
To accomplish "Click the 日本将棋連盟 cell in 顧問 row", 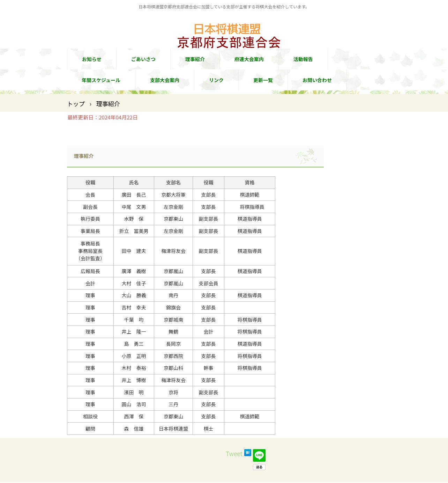I will point(173,429).
